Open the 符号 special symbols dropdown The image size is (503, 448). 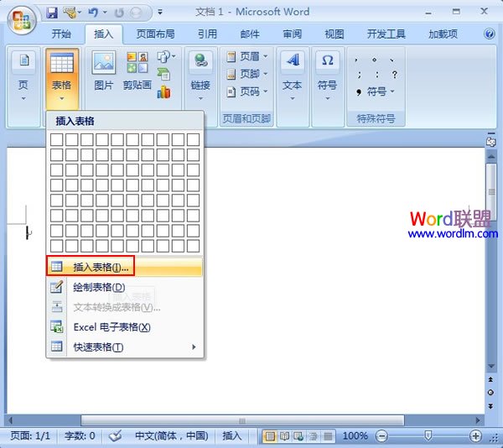click(376, 92)
